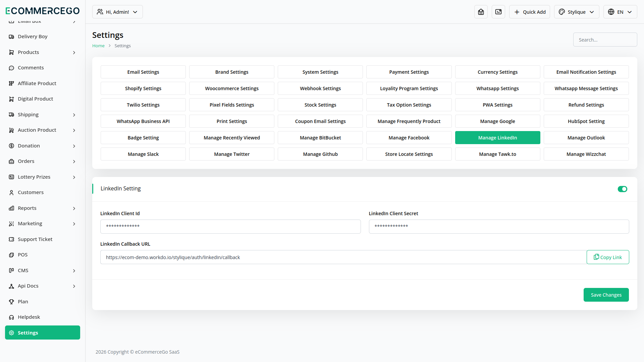Viewport: 644px width, 362px height.
Task: Click the Donation sidebar icon
Action: 11,146
